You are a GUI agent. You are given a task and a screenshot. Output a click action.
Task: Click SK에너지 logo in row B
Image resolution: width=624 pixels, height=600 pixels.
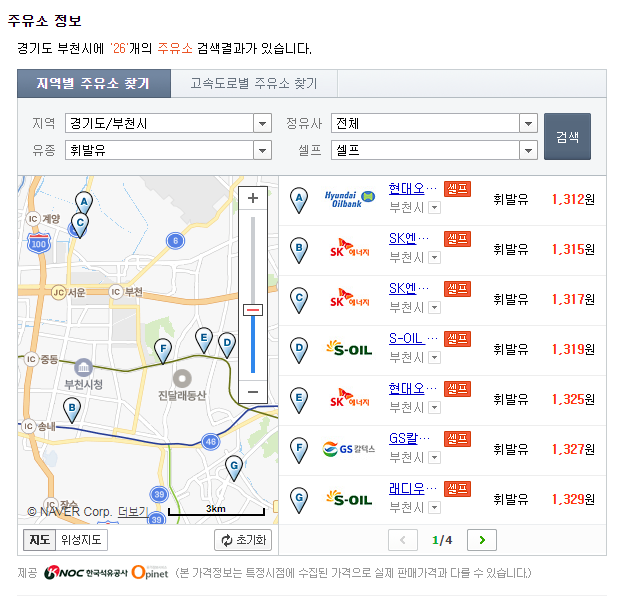click(x=350, y=248)
